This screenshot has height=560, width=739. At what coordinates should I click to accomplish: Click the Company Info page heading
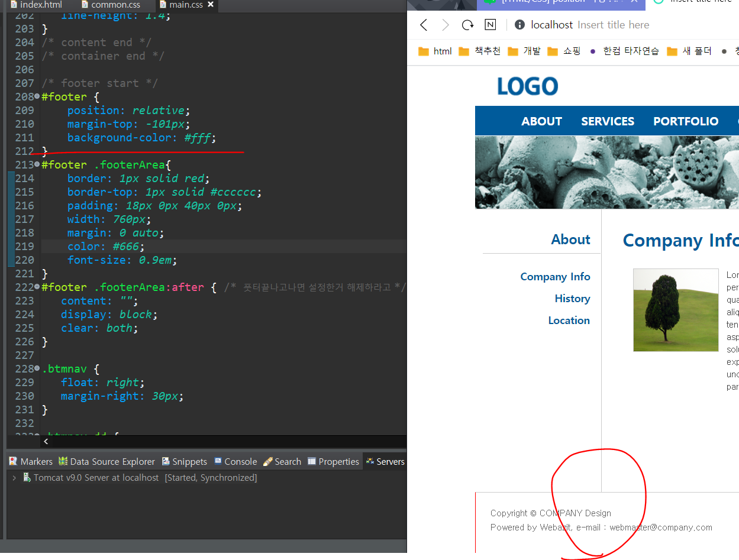pyautogui.click(x=680, y=241)
